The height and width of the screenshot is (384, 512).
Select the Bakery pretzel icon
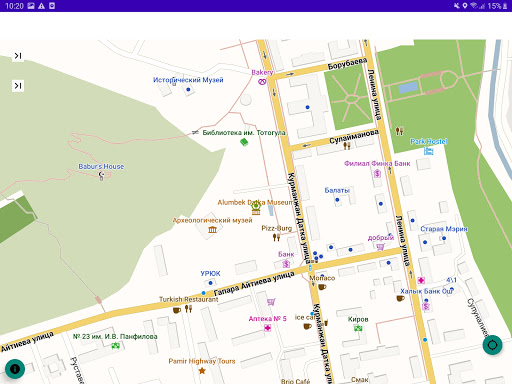[x=262, y=81]
